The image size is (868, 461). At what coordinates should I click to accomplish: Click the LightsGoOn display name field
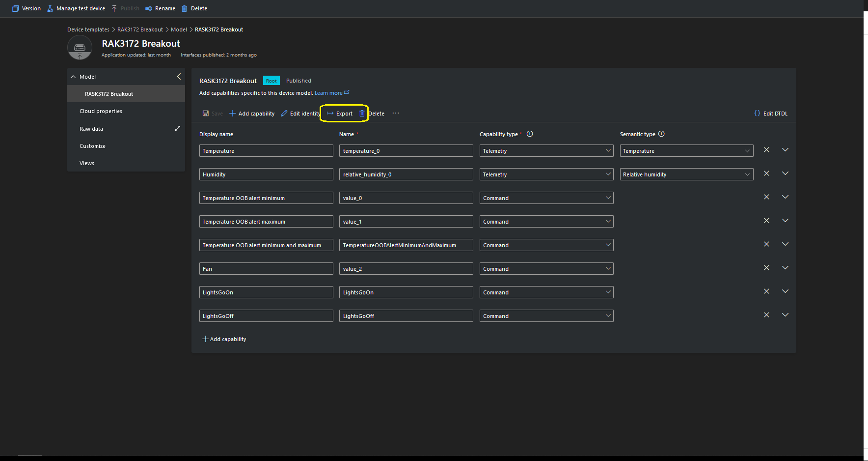point(266,292)
